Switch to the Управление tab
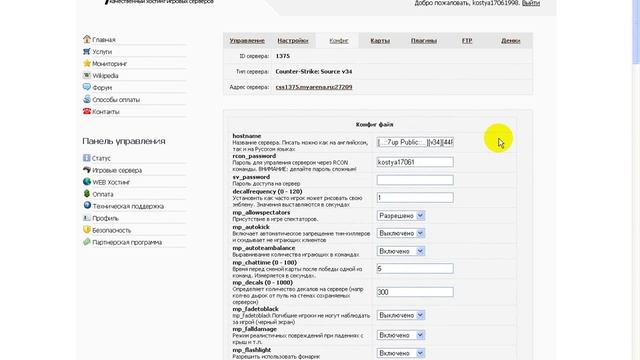This screenshot has width=640, height=360. [247, 41]
